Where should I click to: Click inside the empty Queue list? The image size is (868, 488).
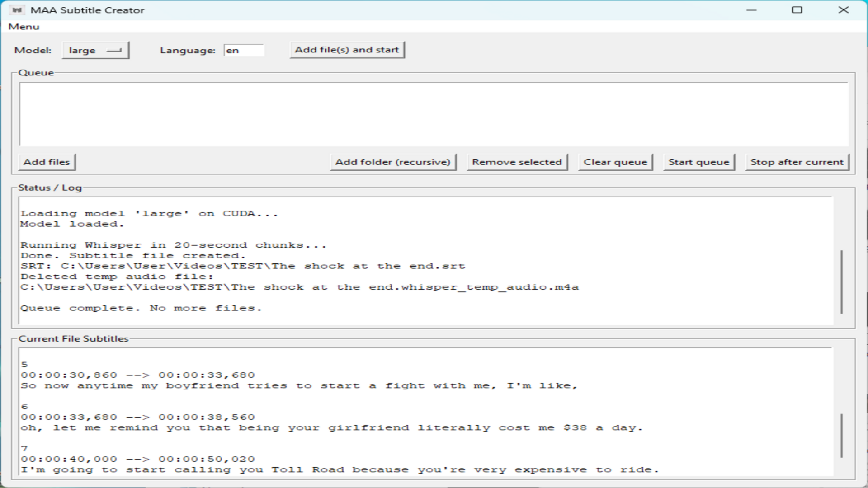tap(434, 113)
